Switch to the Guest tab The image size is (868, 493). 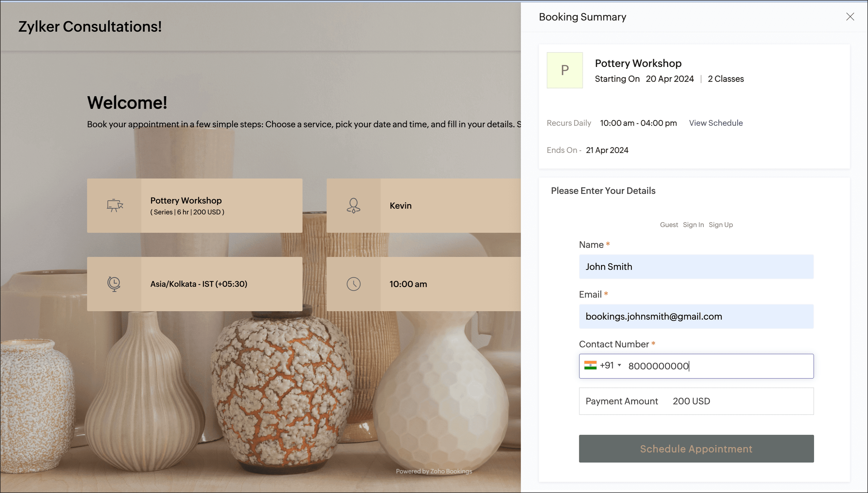(669, 225)
